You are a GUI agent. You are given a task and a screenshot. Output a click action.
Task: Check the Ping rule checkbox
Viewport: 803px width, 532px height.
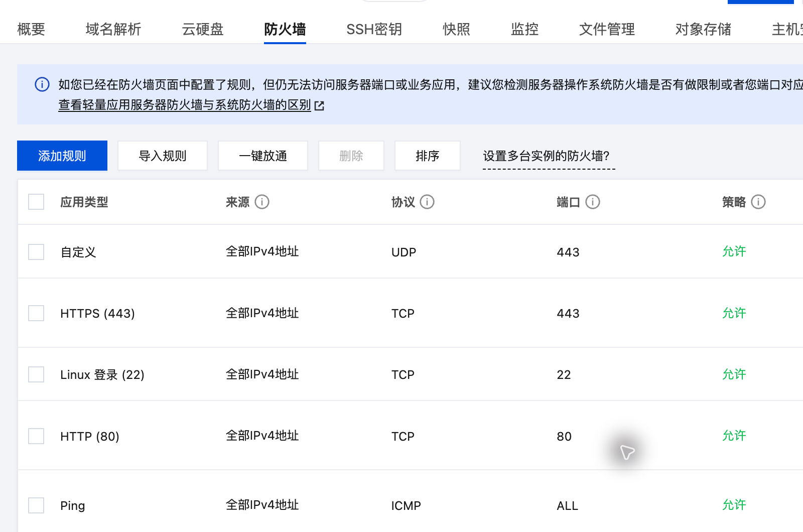pyautogui.click(x=36, y=505)
